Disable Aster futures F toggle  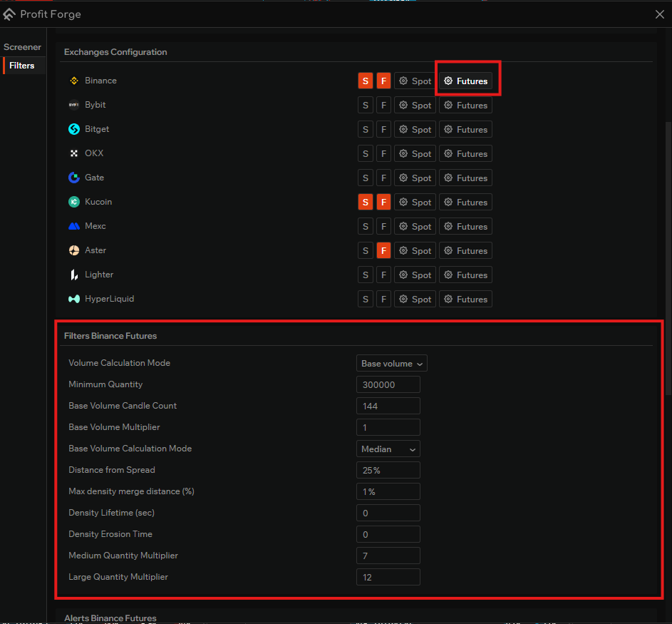[383, 251]
